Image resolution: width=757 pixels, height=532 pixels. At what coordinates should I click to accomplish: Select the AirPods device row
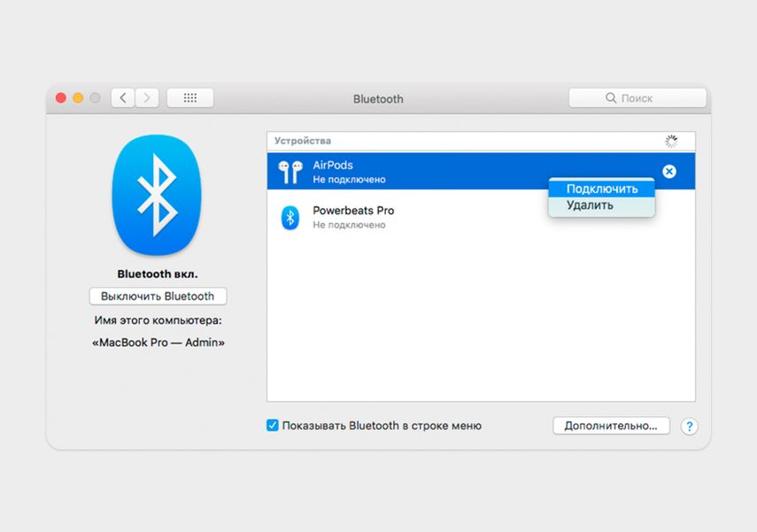[481, 172]
